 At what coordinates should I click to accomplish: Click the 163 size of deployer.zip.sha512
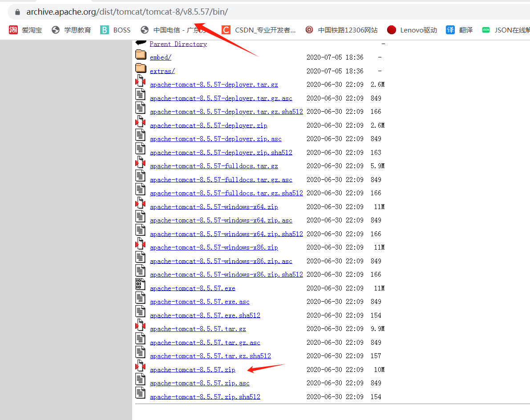click(x=376, y=153)
